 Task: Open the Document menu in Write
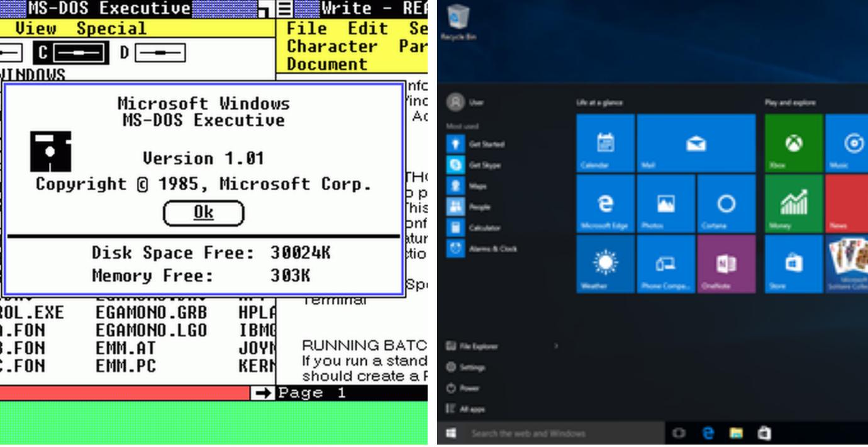[327, 64]
